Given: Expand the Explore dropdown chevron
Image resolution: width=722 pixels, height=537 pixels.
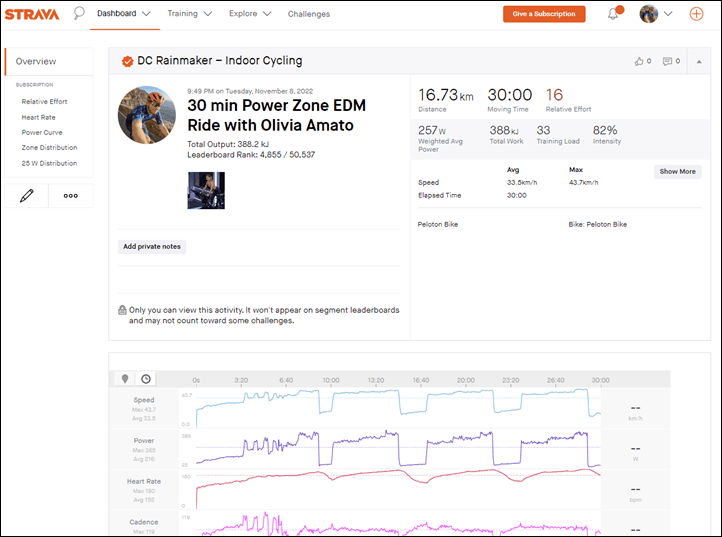Looking at the screenshot, I should 267,14.
